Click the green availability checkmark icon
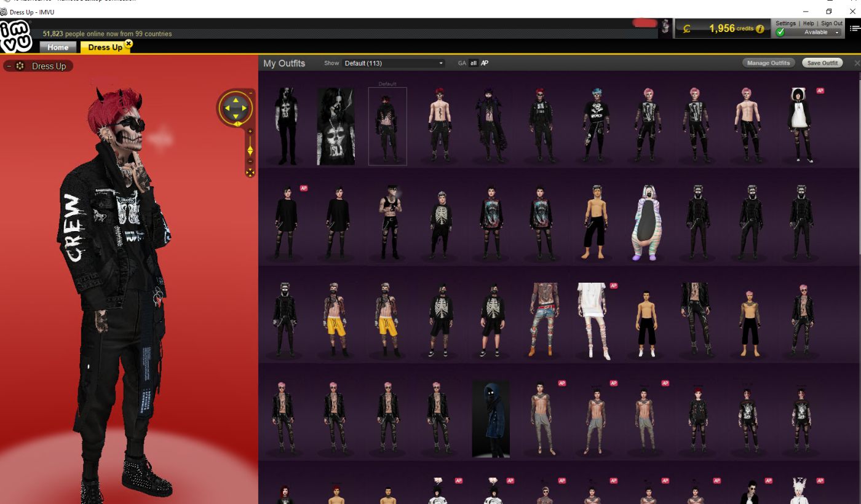 click(780, 32)
